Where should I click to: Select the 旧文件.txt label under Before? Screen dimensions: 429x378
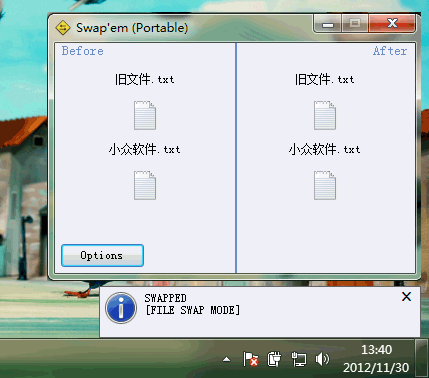pos(145,79)
